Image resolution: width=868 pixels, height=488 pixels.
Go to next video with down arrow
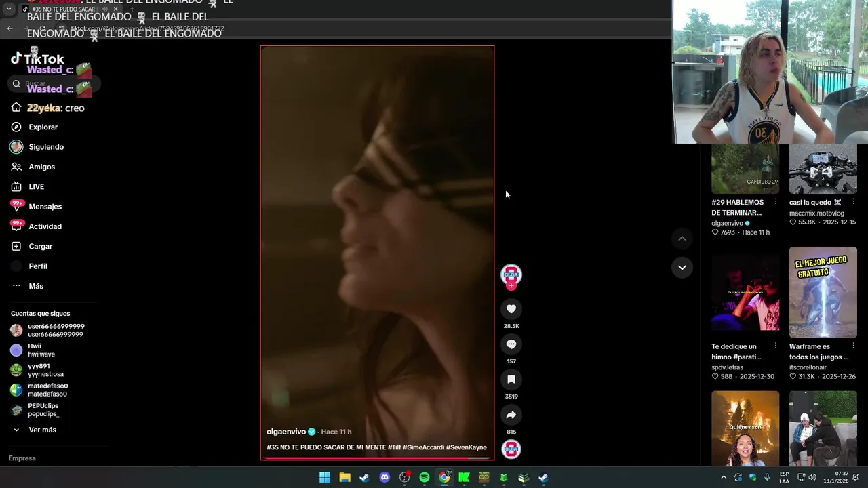(x=682, y=268)
